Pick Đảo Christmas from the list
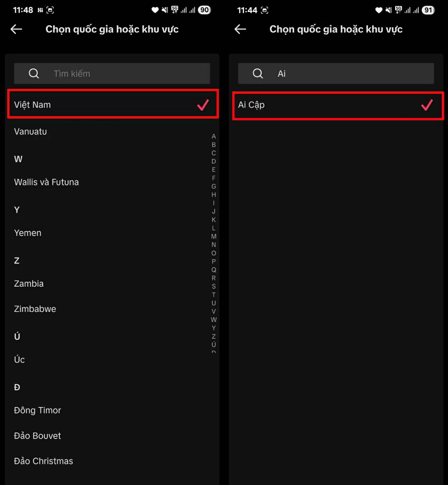 (x=44, y=461)
